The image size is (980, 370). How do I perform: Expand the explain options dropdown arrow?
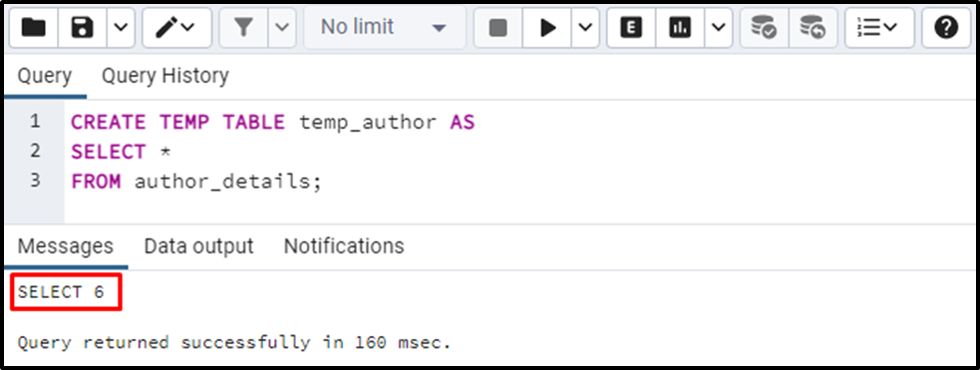click(719, 28)
